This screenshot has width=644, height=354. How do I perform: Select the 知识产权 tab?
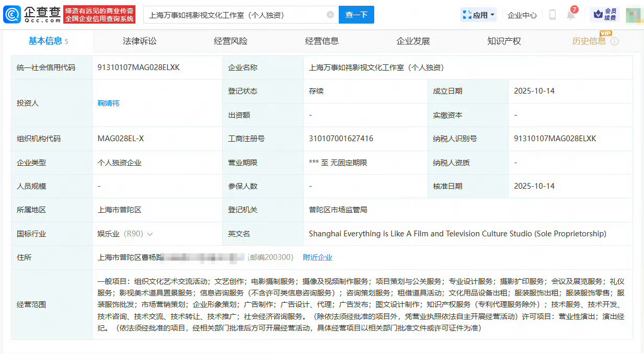tap(504, 41)
